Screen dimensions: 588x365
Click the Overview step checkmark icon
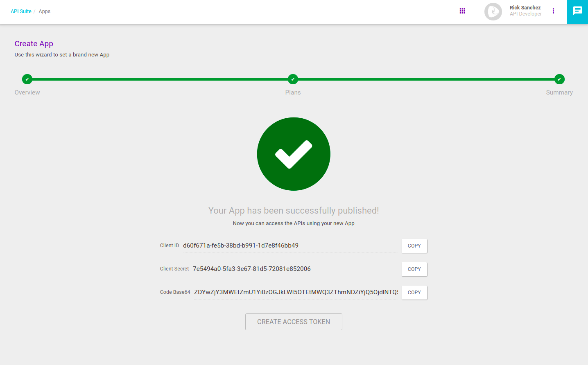(x=27, y=79)
